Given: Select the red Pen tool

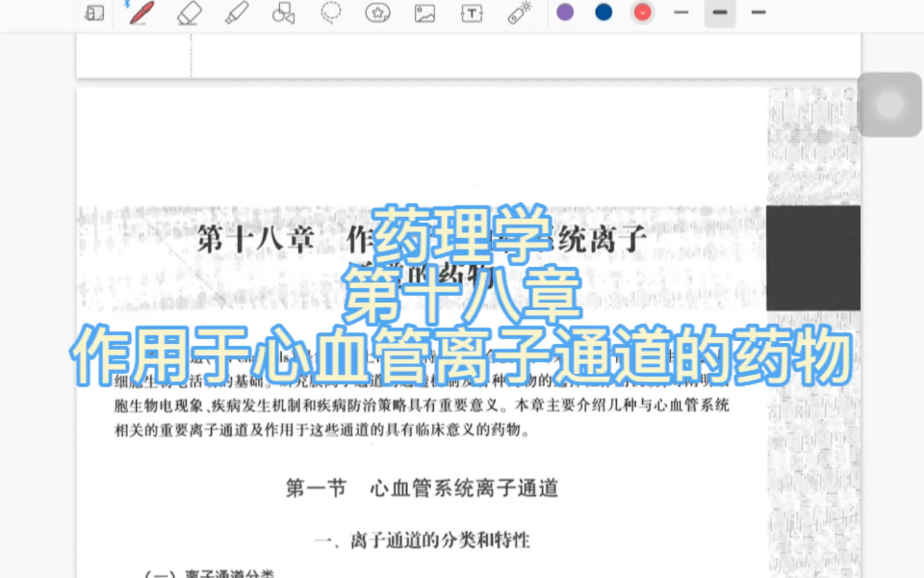Looking at the screenshot, I should (142, 13).
